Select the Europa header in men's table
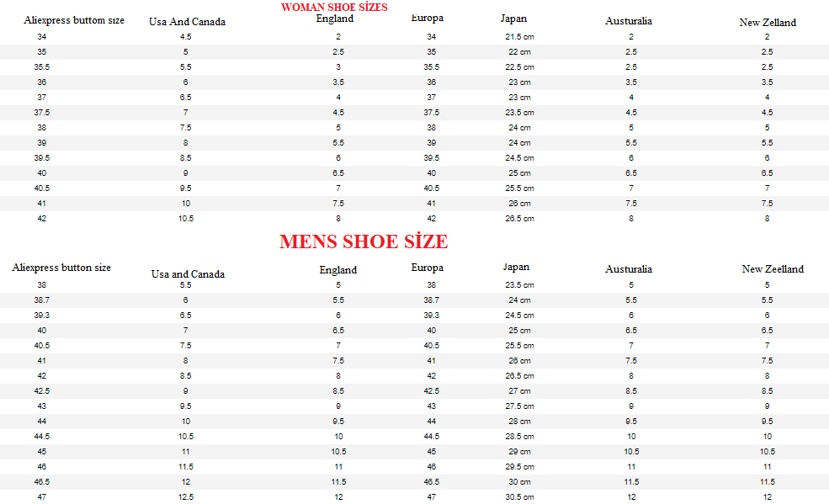The image size is (829, 504). pyautogui.click(x=427, y=268)
